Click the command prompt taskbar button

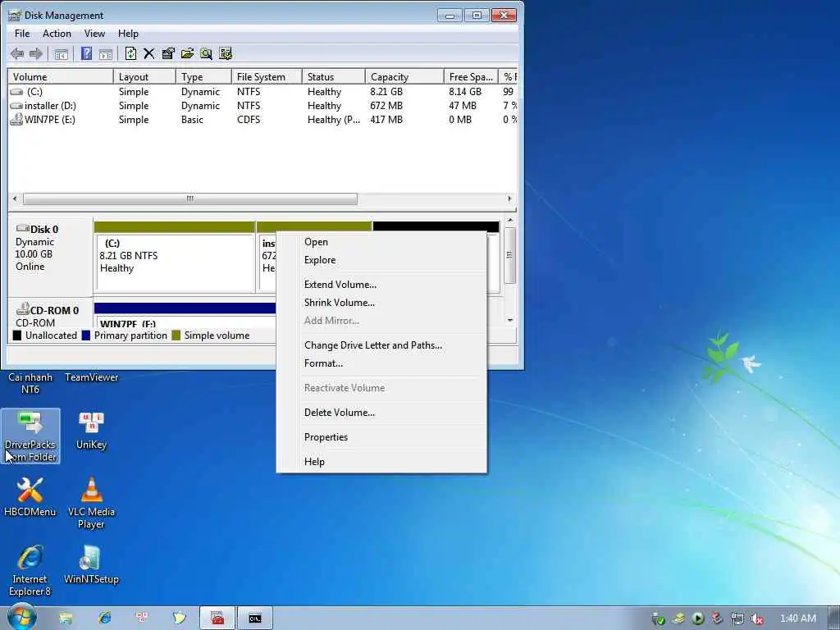click(255, 619)
